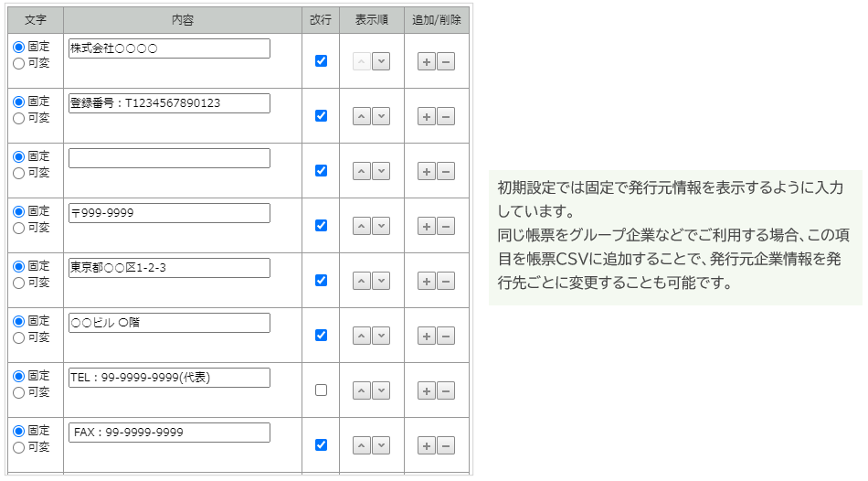Click the empty content input field
Viewport: 868px width, 481px height.
(169, 158)
